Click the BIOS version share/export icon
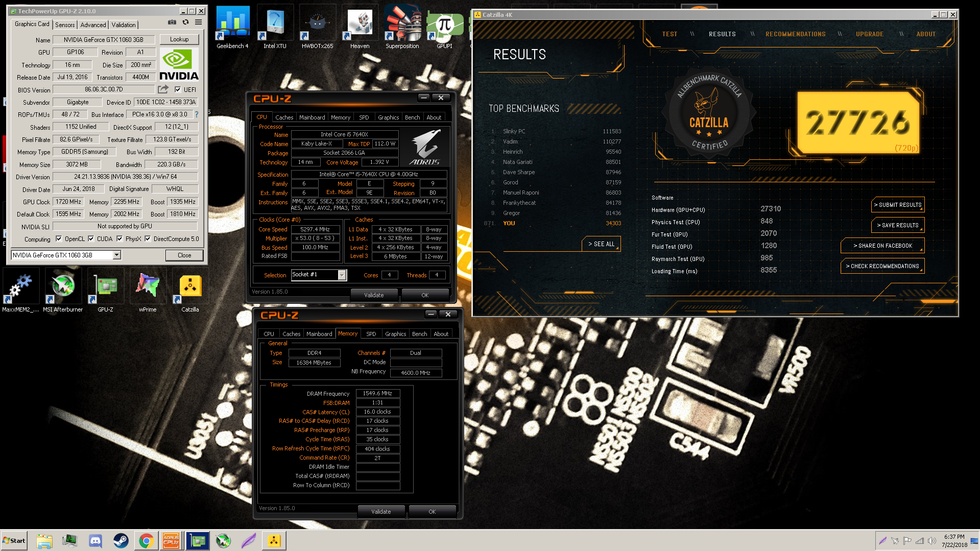This screenshot has height=551, width=980. pyautogui.click(x=163, y=89)
